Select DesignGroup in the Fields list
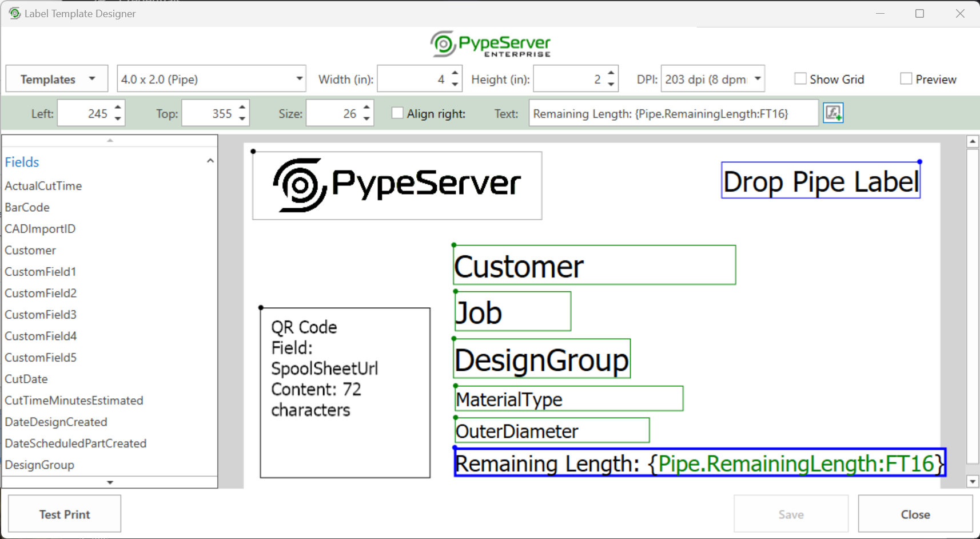The image size is (980, 539). click(x=39, y=465)
